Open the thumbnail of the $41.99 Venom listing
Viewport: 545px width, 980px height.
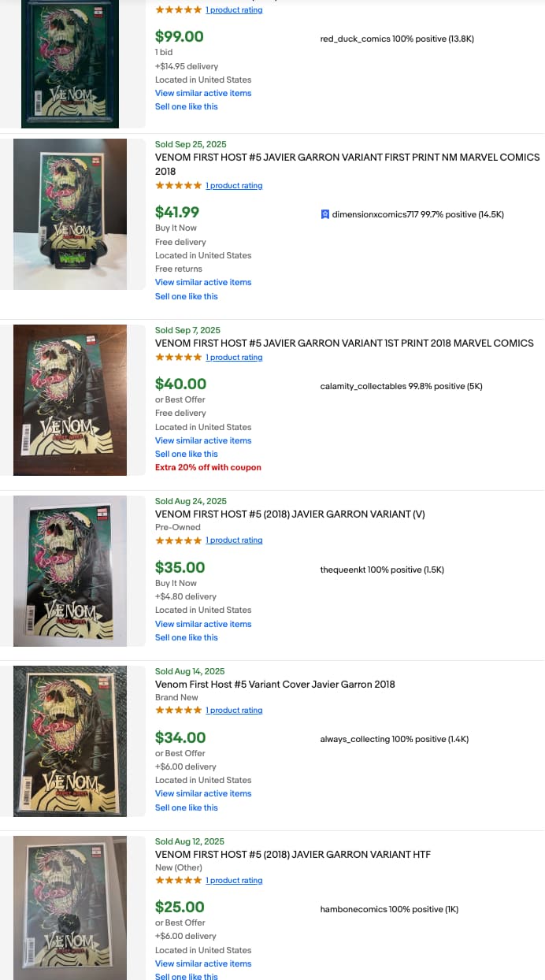[70, 214]
